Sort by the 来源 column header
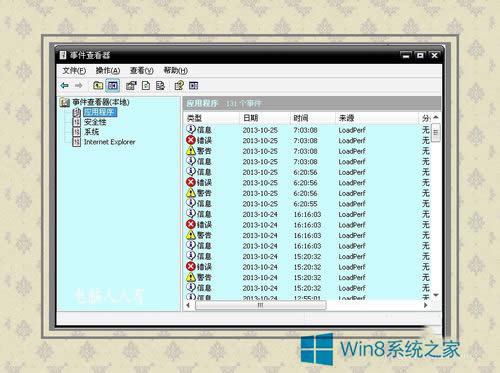Image resolution: width=500 pixels, height=373 pixels. [377, 118]
